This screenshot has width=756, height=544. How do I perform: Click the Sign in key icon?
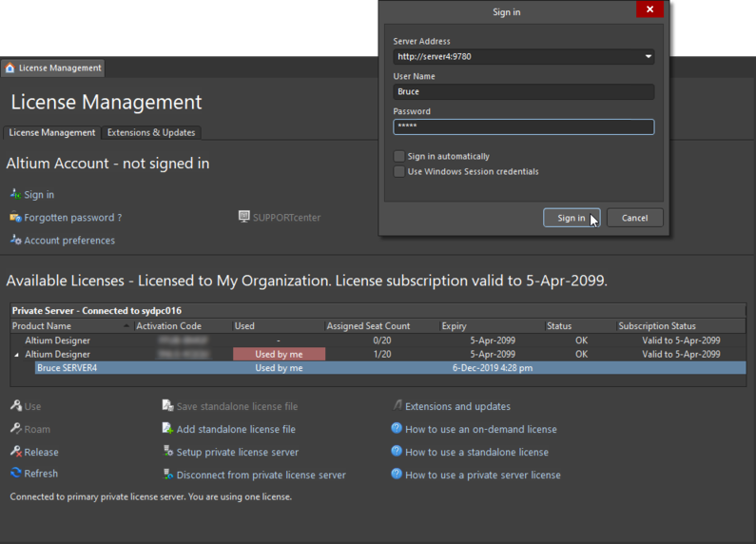point(15,195)
